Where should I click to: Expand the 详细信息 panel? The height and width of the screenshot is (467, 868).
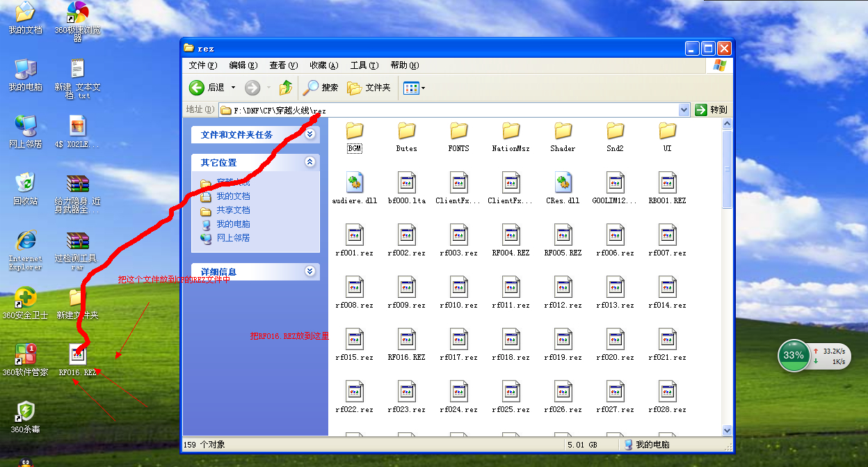pos(310,271)
